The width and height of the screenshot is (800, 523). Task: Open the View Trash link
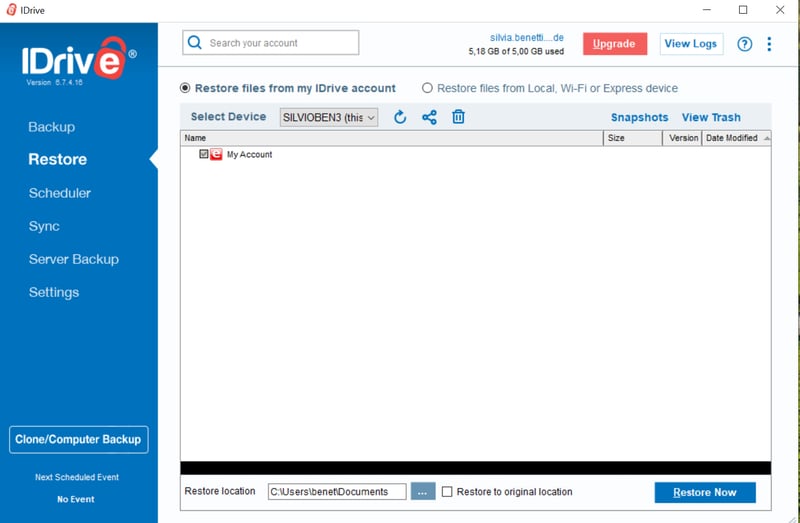[711, 117]
